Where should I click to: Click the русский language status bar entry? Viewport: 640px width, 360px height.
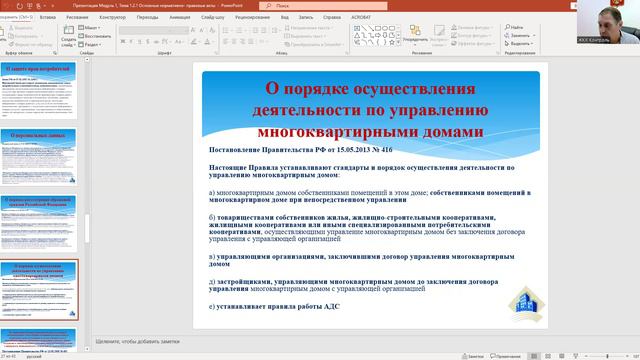34,357
